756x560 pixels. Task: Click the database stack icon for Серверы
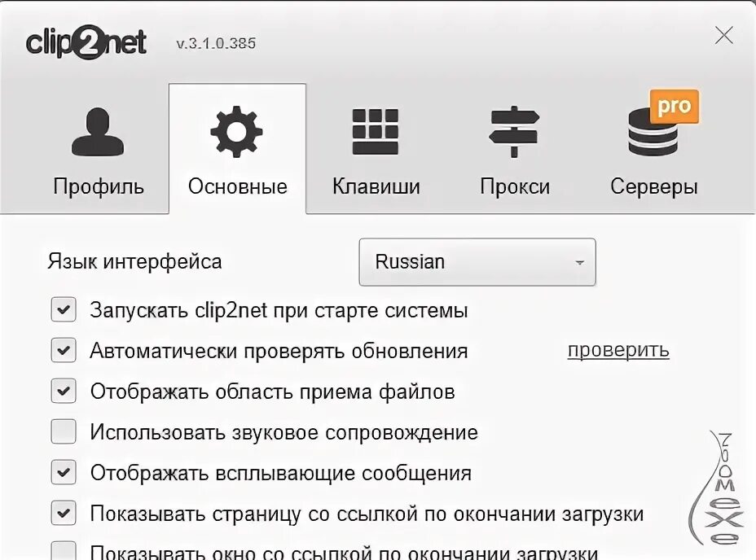(x=653, y=132)
